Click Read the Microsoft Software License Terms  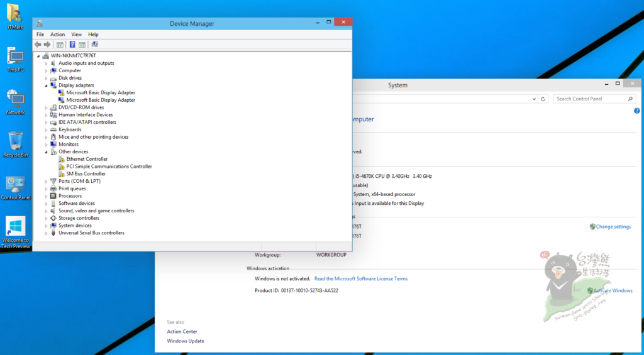[x=361, y=279]
